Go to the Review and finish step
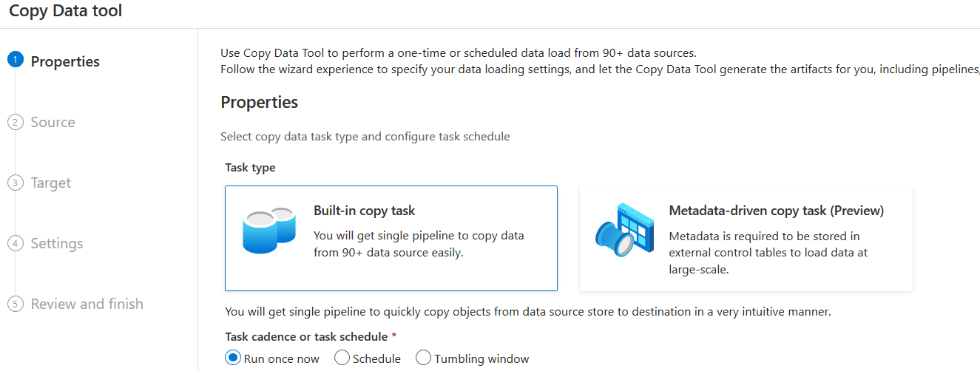The height and width of the screenshot is (371, 980). coord(87,304)
